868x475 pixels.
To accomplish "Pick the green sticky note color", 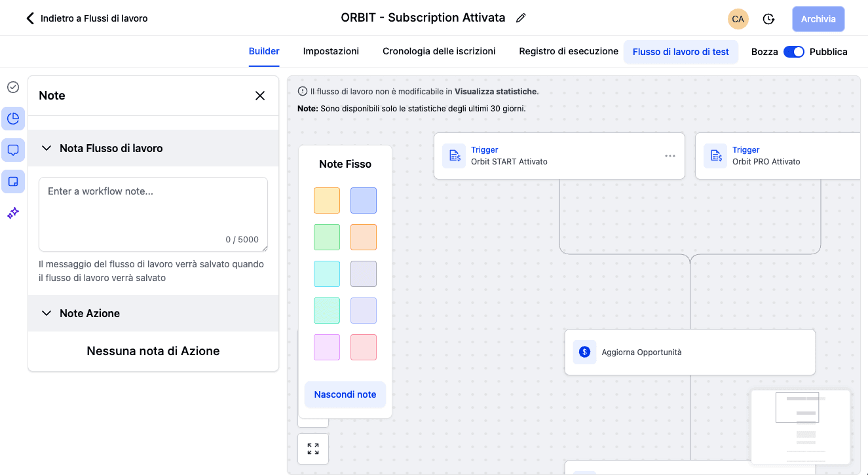I will tap(327, 237).
